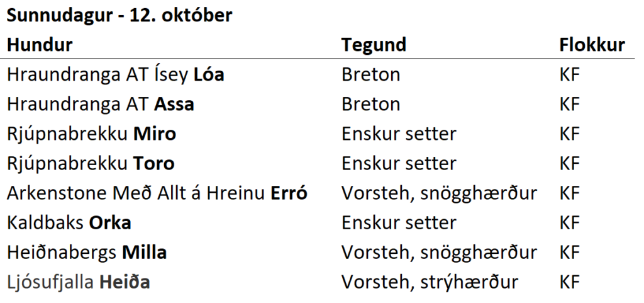Click the Rjúpnabrekku Toro entry
This screenshot has width=644, height=303.
[91, 164]
